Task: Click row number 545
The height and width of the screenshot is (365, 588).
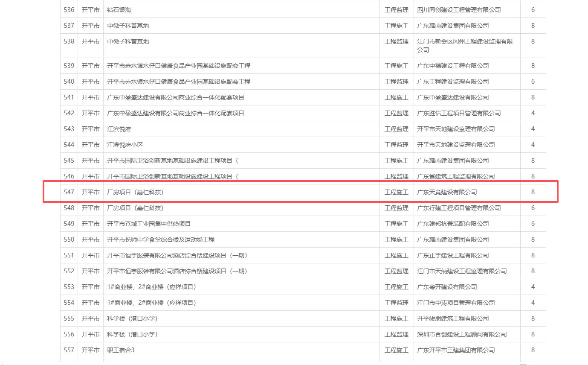Action: click(69, 161)
